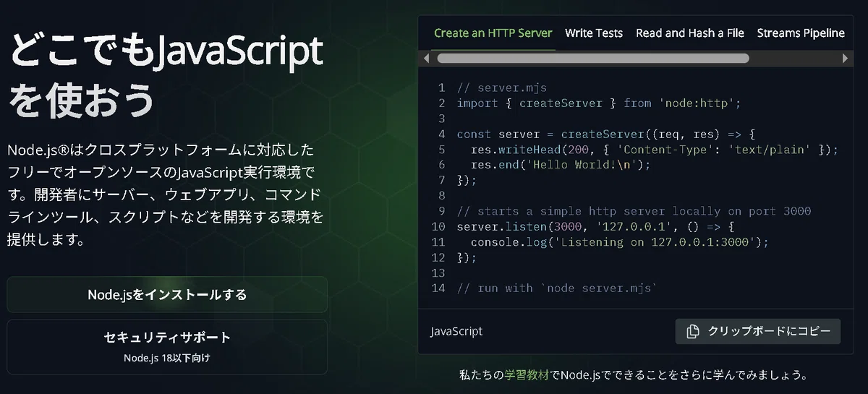Click the Node.jsをインストールする button
The width and height of the screenshot is (868, 394).
pyautogui.click(x=167, y=295)
